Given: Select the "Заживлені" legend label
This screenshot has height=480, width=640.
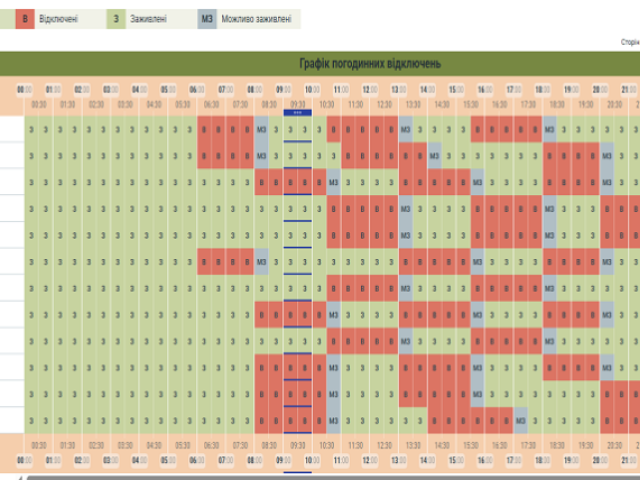Looking at the screenshot, I should click(149, 19).
